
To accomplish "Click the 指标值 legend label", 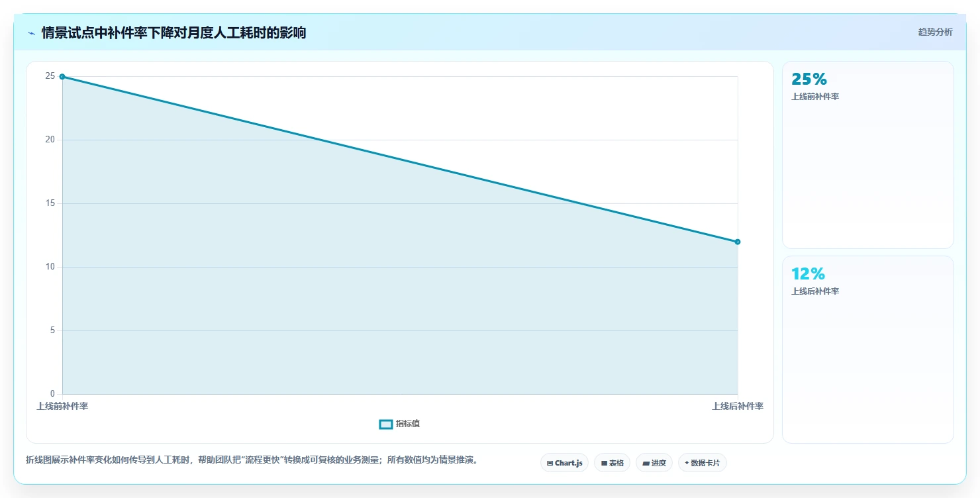I will click(x=408, y=424).
